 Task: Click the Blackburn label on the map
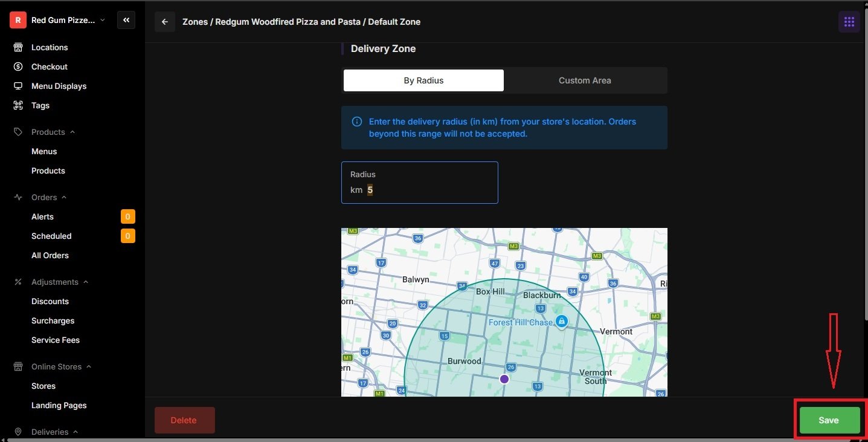pos(542,295)
